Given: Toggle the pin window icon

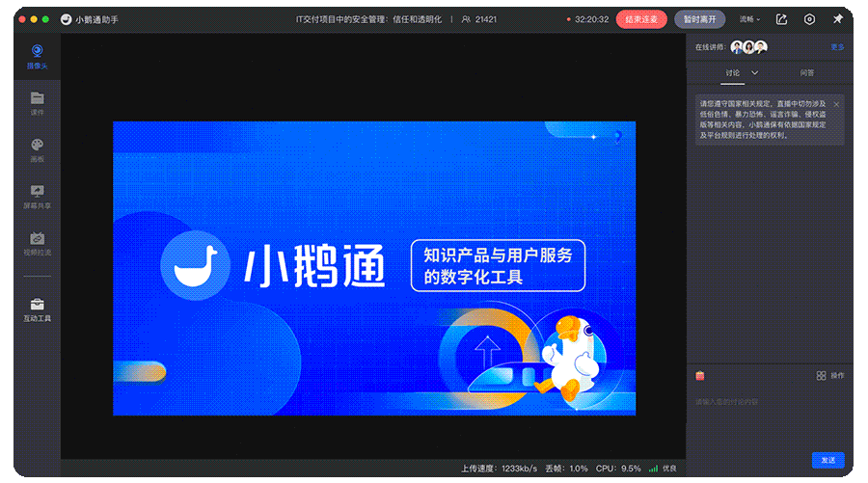Looking at the screenshot, I should 837,19.
